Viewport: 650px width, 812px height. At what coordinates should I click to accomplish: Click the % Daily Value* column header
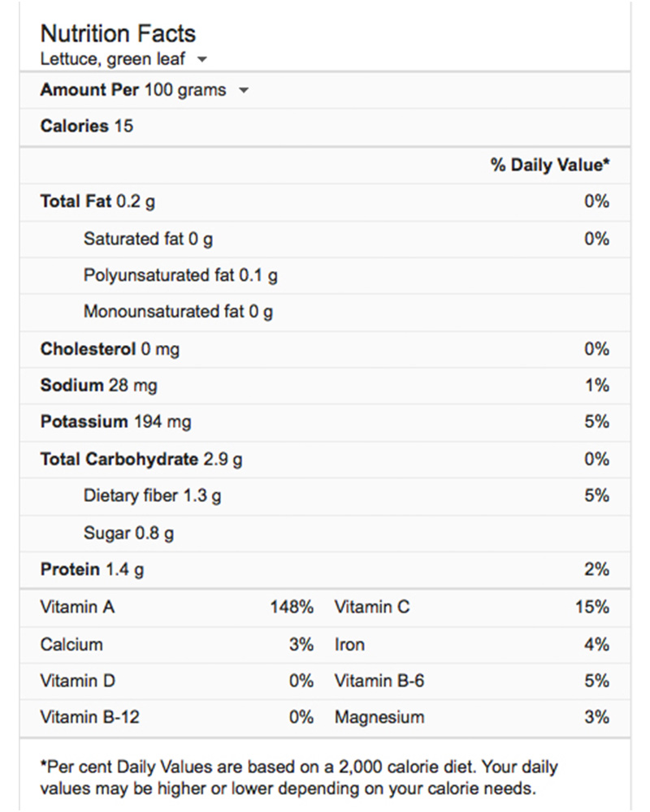point(549,165)
